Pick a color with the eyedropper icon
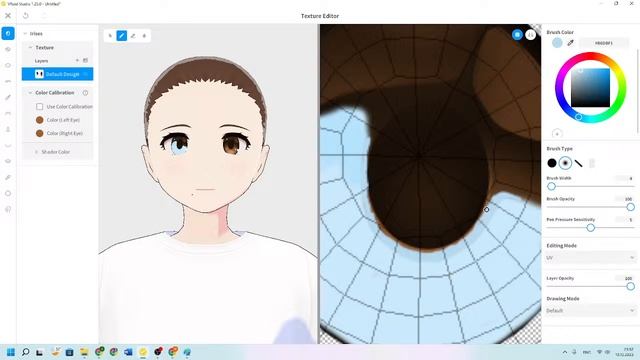Viewport: 640px width, 360px height. 571,43
